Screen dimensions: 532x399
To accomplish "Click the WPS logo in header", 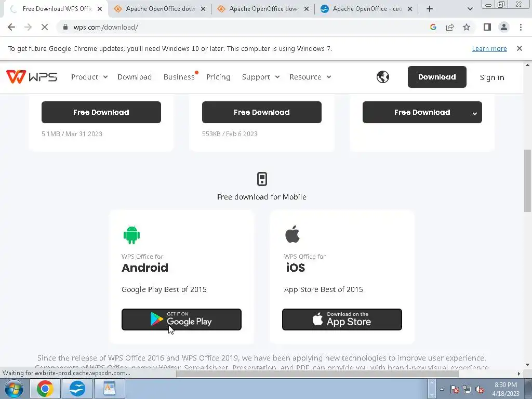I will (x=32, y=77).
